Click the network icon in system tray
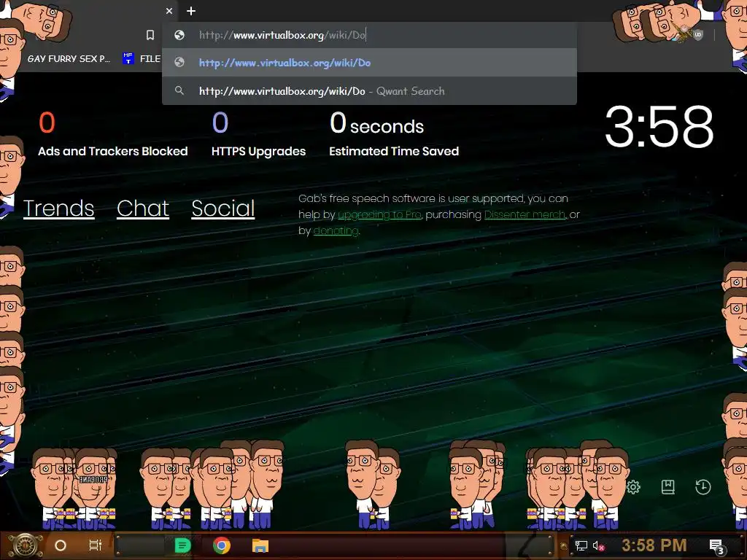The image size is (747, 560). pos(581,545)
